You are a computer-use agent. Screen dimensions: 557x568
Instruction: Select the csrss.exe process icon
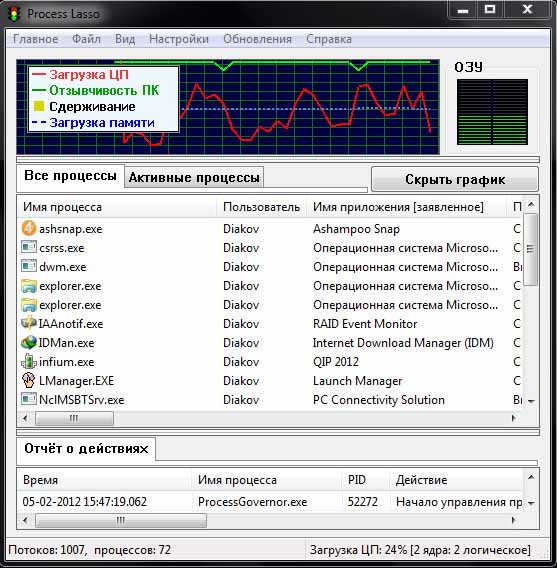coord(29,247)
